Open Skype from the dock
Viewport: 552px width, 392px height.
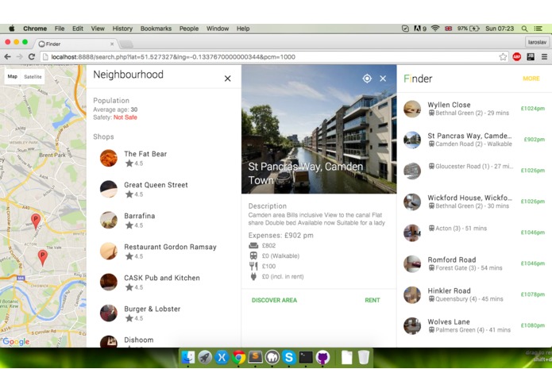(289, 357)
